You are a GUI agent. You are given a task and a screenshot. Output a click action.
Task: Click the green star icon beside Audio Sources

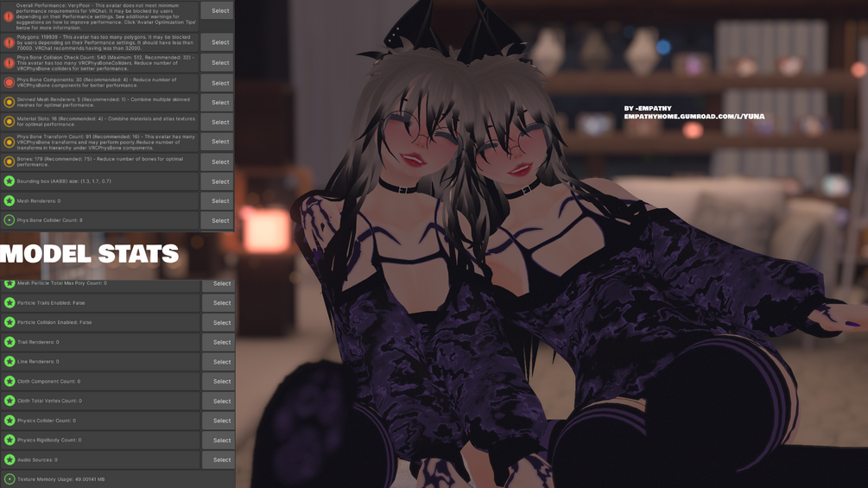click(x=10, y=459)
